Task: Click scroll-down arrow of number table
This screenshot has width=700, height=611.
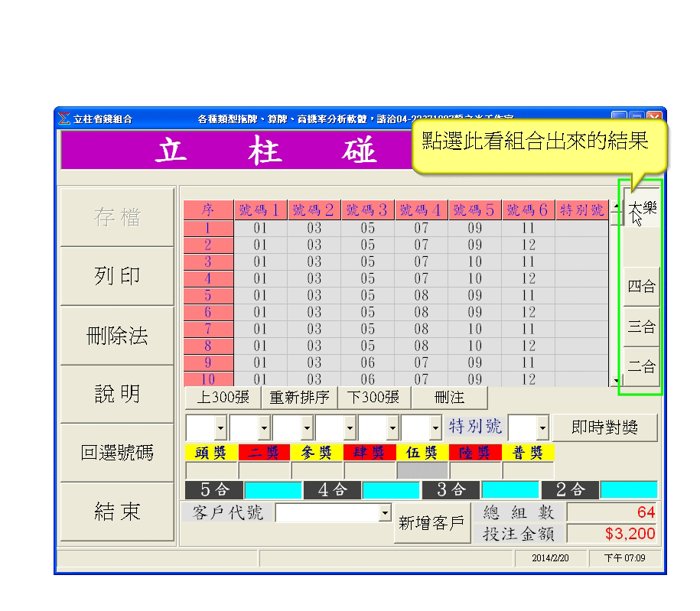Action: (x=617, y=381)
